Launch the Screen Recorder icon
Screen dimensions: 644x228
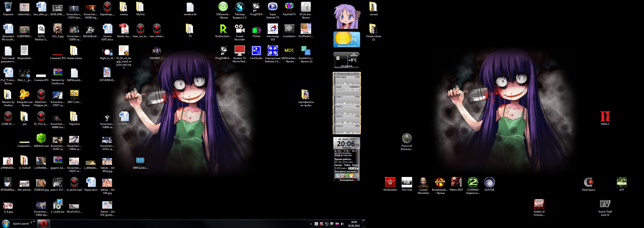(240, 32)
